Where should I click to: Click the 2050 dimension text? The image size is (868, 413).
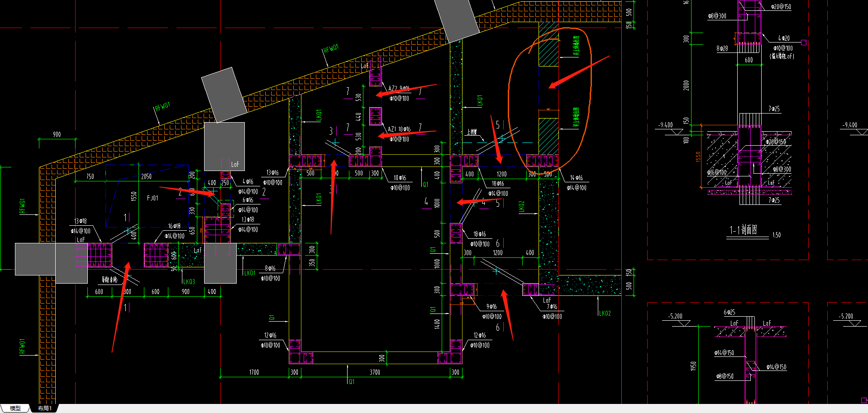coord(146,176)
